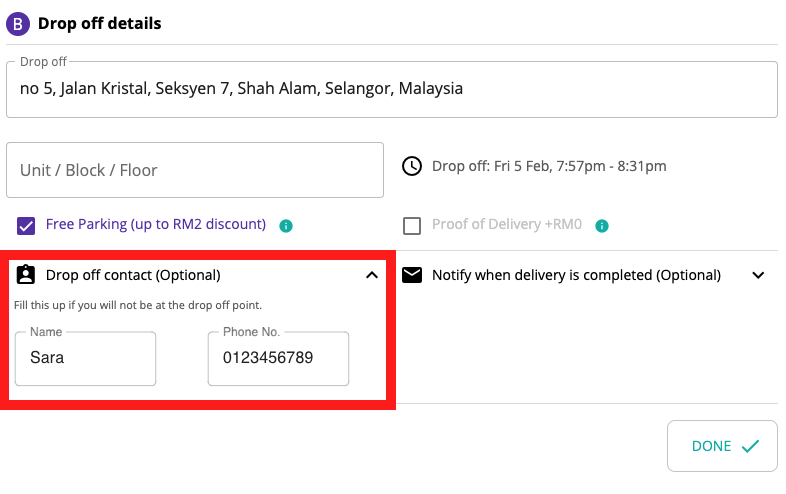
Task: Click the DONE button
Action: point(722,446)
